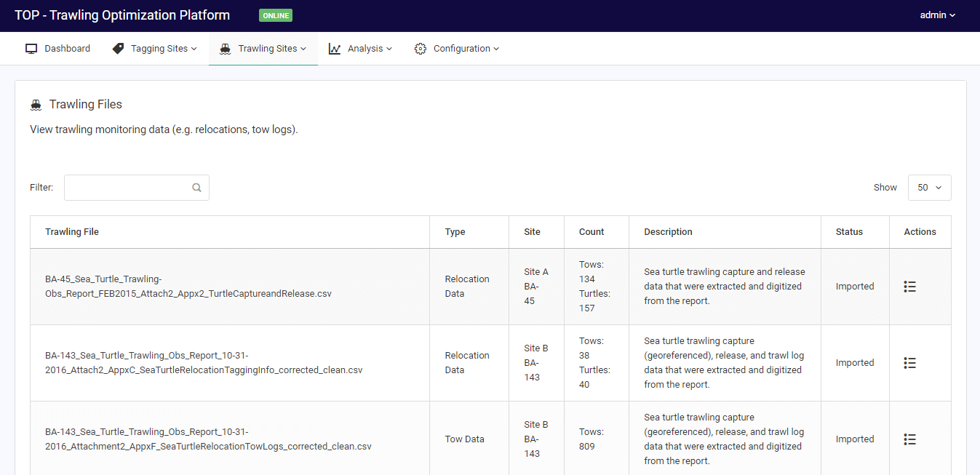The image size is (980, 475).
Task: Click the Trawling Files heading text
Action: click(86, 105)
